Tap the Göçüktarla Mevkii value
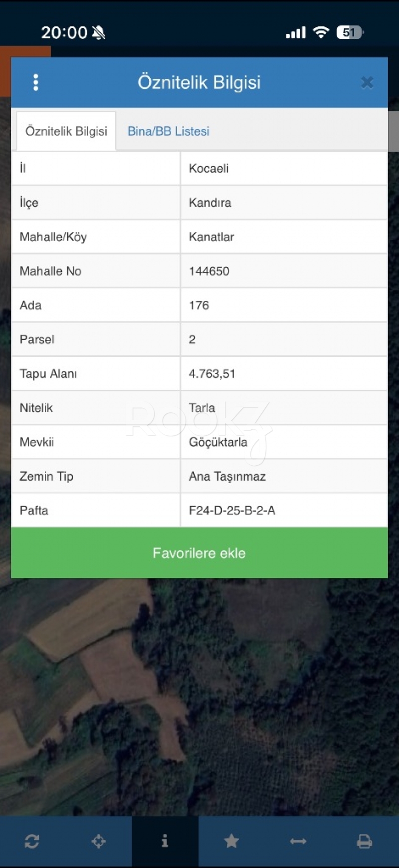The width and height of the screenshot is (399, 868). (218, 442)
